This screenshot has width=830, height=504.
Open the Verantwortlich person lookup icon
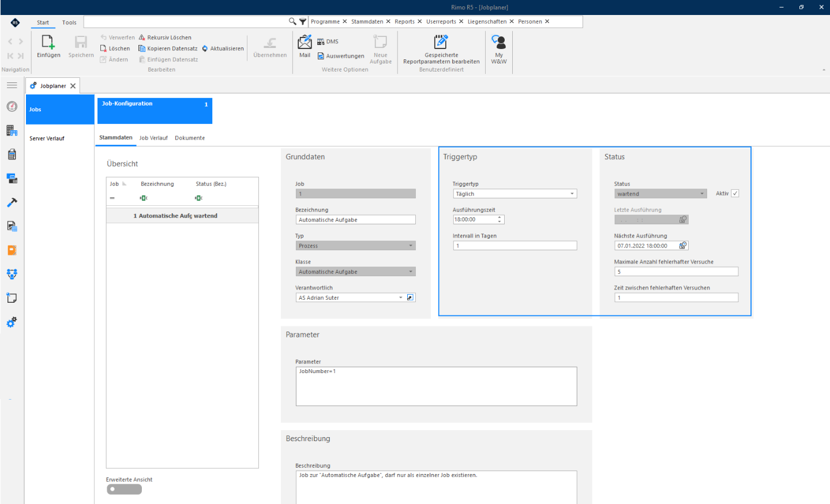pyautogui.click(x=410, y=298)
